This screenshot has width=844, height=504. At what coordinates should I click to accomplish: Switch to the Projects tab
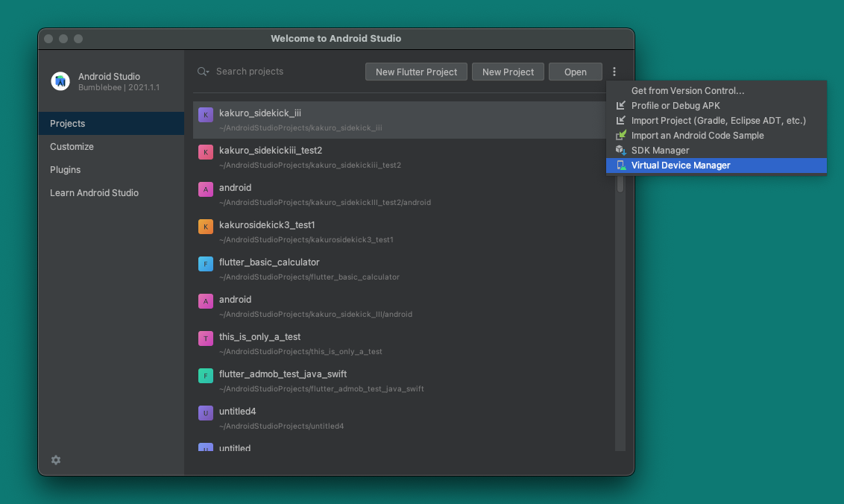click(111, 123)
